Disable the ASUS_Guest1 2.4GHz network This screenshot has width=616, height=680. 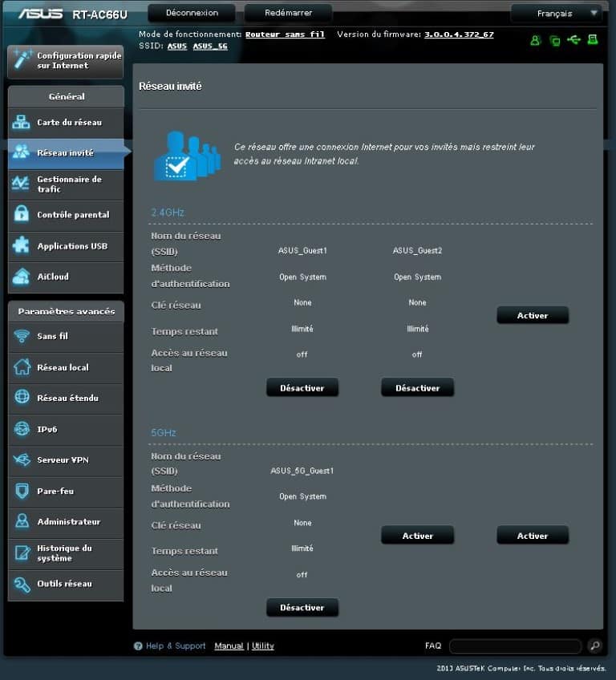(x=302, y=387)
